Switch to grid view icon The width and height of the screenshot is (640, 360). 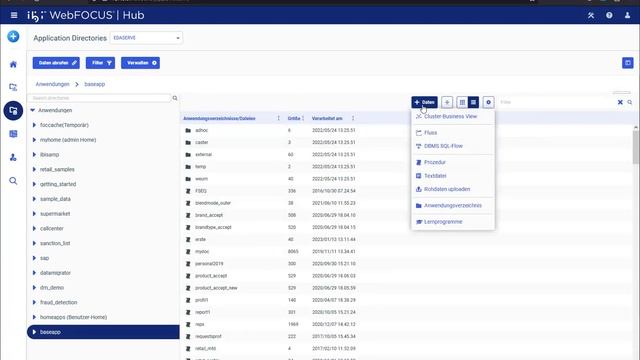(x=462, y=102)
